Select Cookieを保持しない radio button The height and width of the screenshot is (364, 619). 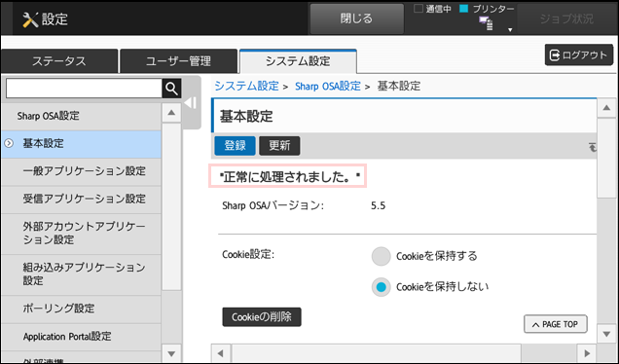[381, 287]
